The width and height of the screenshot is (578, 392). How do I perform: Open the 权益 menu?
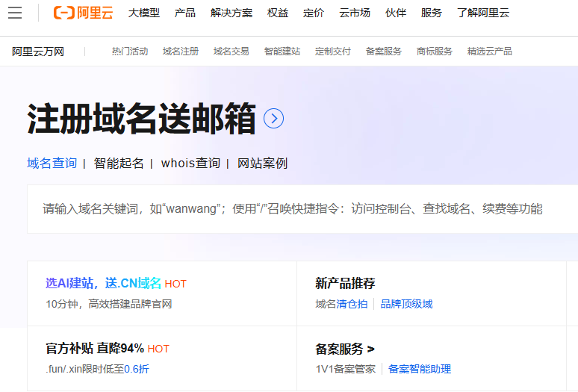pos(278,13)
